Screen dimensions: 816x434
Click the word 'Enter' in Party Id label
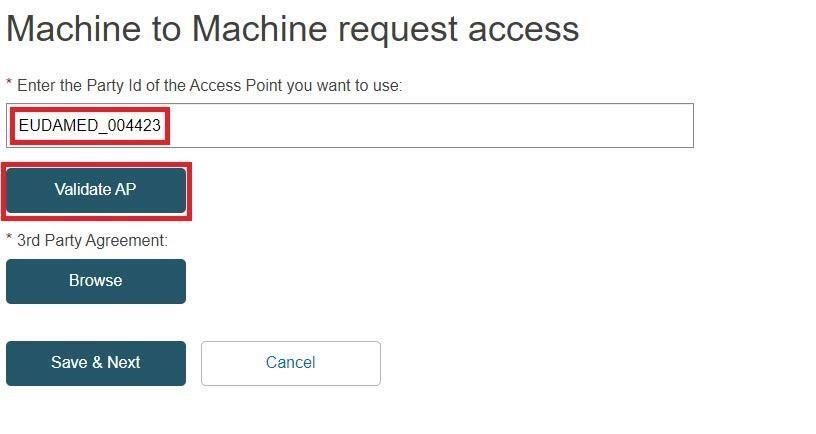[x=37, y=86]
